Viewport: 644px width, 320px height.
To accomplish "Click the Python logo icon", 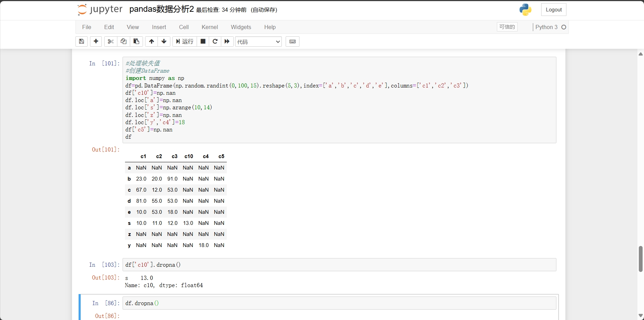I will coord(525,10).
